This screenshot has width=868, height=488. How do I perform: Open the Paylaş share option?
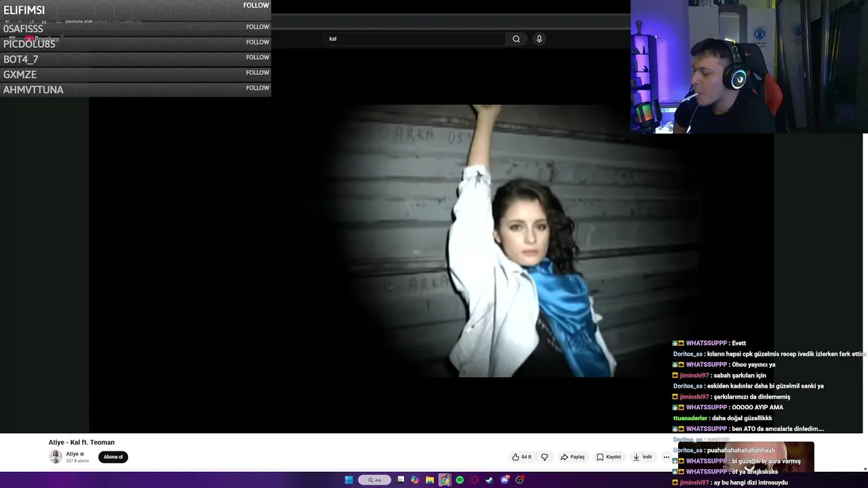(572, 457)
